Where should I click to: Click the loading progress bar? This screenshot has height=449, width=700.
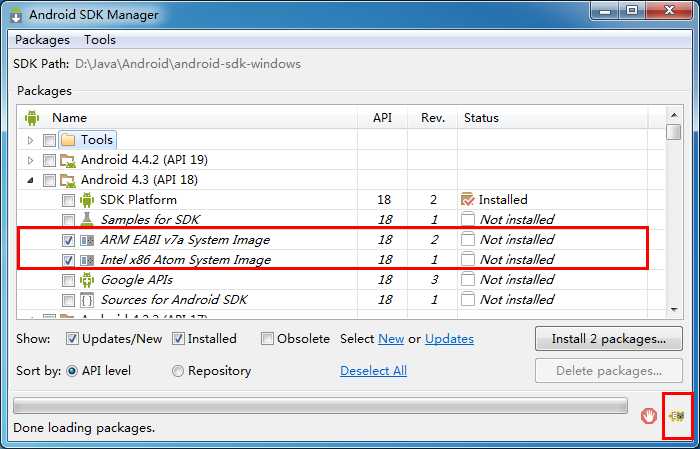pos(320,406)
